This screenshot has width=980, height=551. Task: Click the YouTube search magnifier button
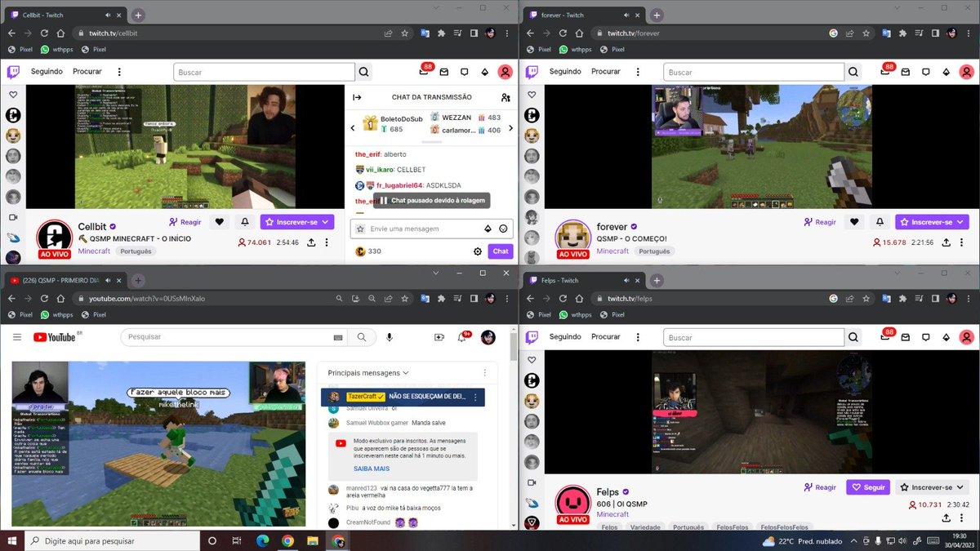[x=361, y=337]
